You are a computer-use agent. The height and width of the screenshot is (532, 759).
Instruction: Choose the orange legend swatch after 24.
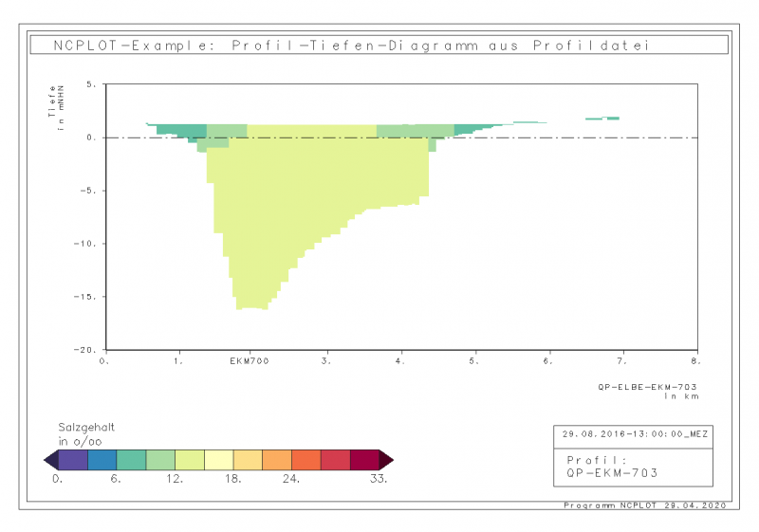[305, 460]
